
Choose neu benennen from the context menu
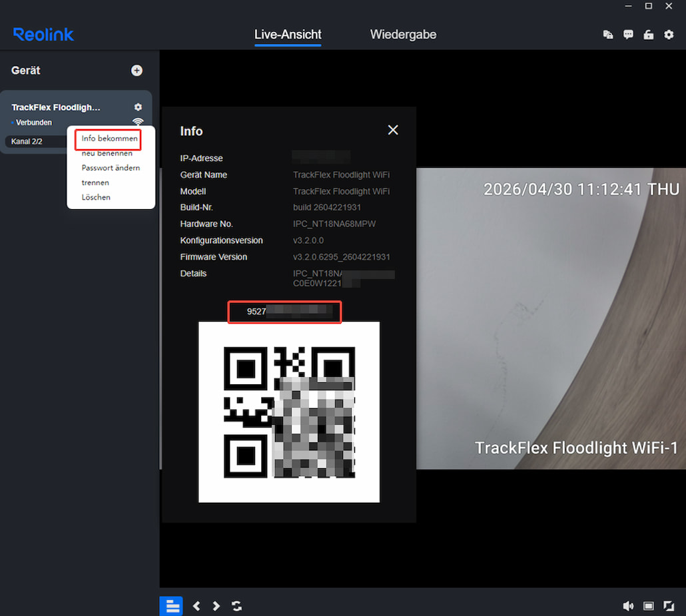pyautogui.click(x=107, y=153)
